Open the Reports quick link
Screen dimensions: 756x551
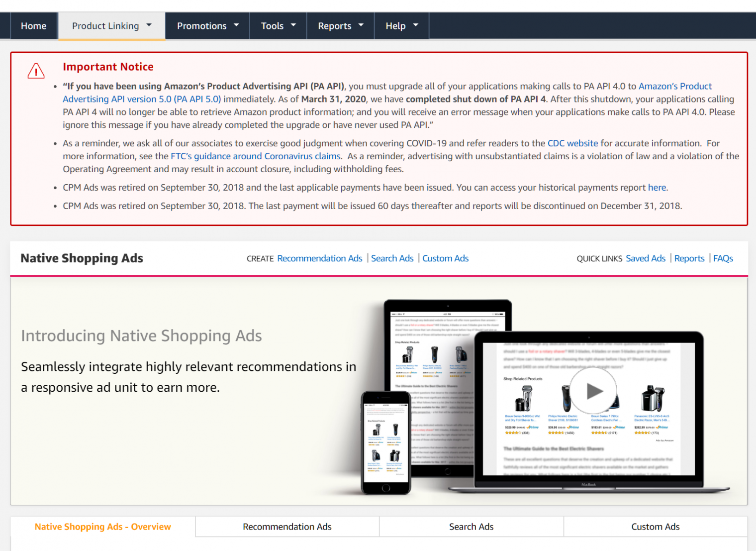coord(689,258)
